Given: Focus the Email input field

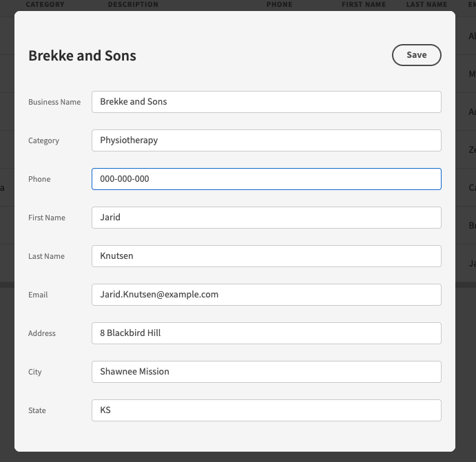Looking at the screenshot, I should click(266, 295).
